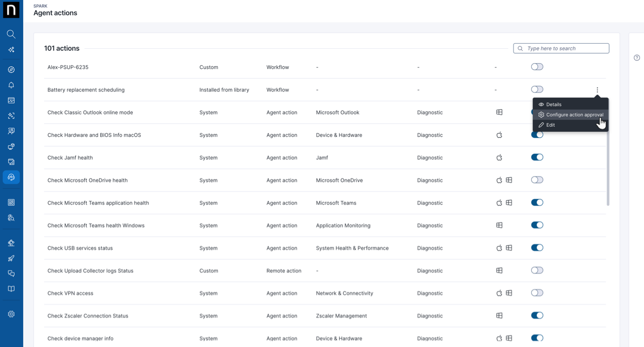Image resolution: width=644 pixels, height=347 pixels.
Task: Click the Check Zscaler Connection Status row name
Action: point(88,316)
